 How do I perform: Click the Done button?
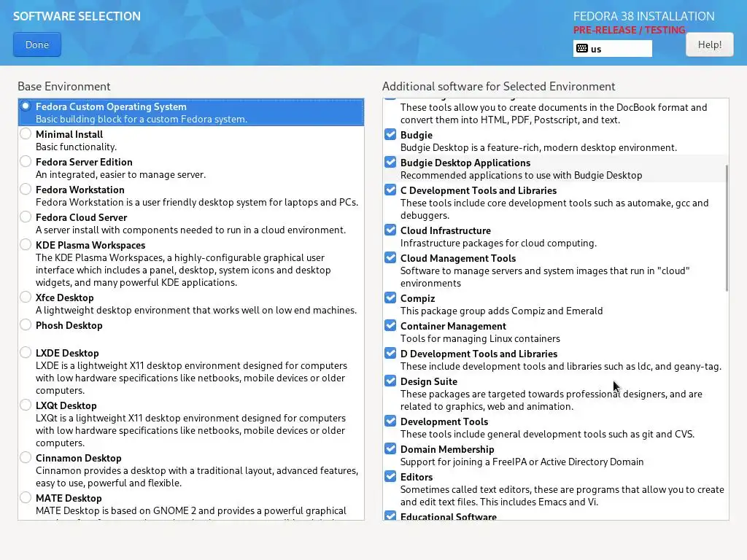tap(37, 44)
